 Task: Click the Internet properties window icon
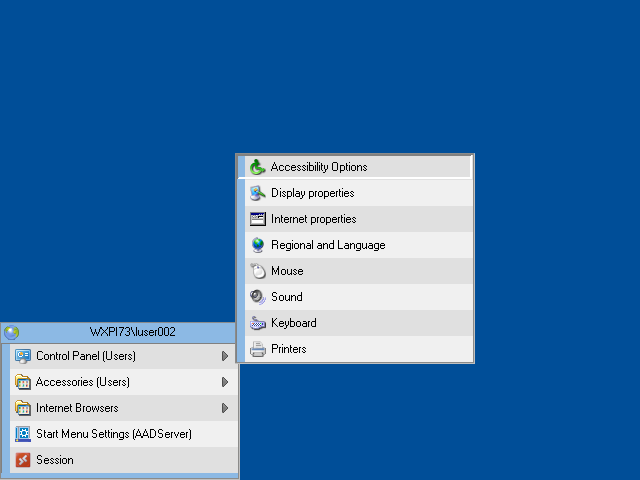coord(257,219)
